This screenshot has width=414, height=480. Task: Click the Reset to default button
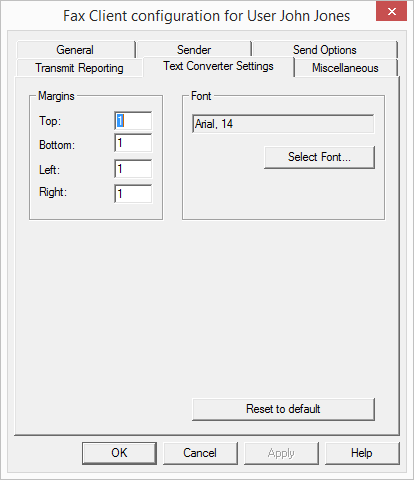(x=283, y=409)
